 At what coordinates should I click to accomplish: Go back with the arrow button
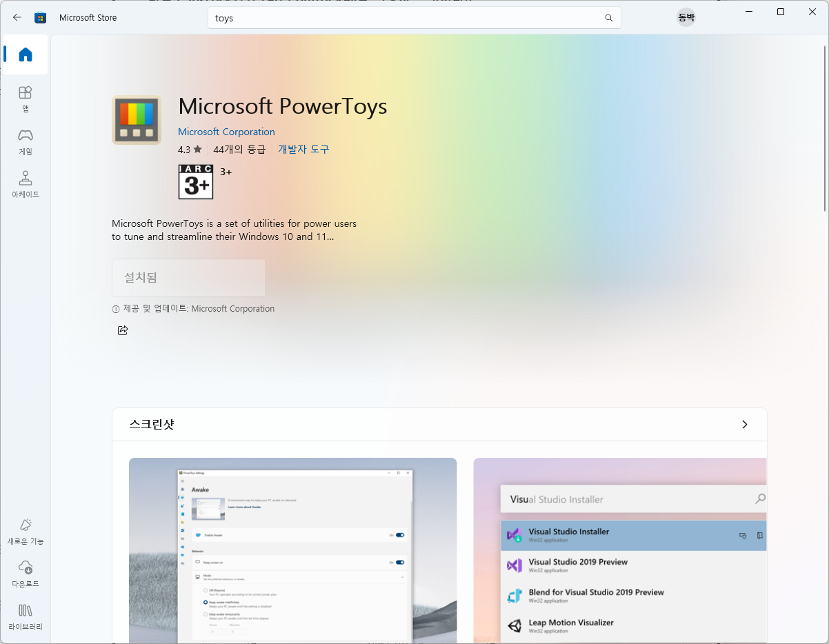(x=17, y=18)
